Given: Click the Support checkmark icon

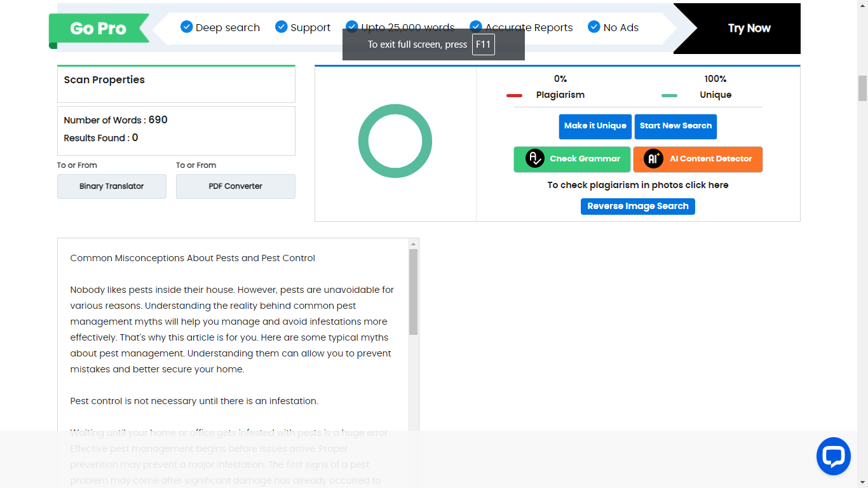Looking at the screenshot, I should point(281,27).
